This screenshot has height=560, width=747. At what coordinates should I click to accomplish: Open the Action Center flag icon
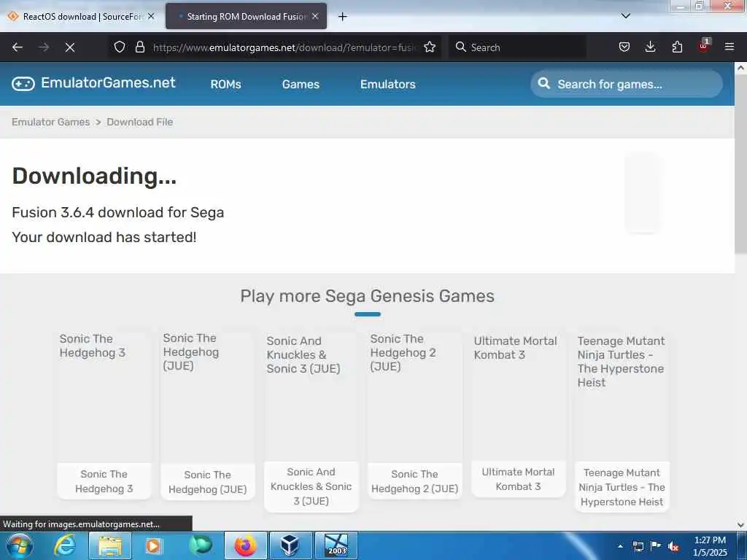click(x=656, y=546)
